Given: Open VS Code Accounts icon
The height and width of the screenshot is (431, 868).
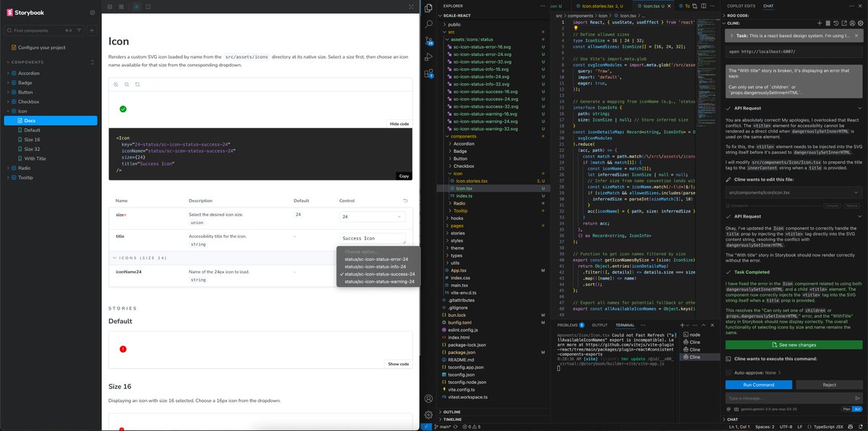Looking at the screenshot, I should (430, 398).
